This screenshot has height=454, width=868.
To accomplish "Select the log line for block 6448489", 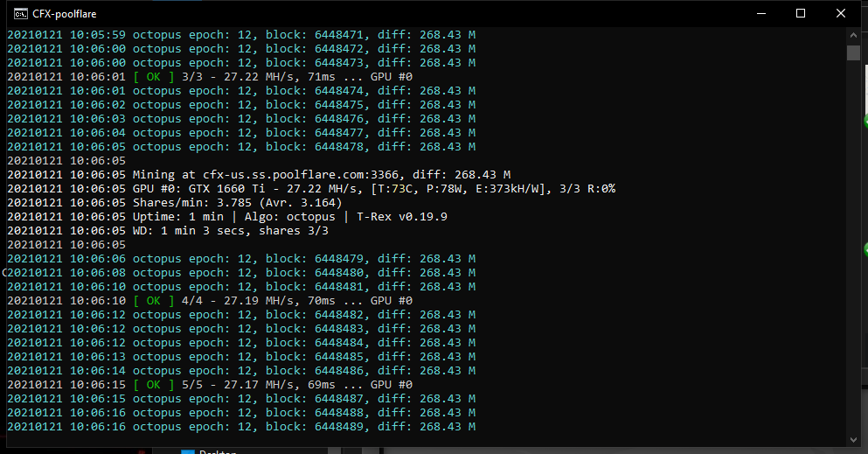I will [x=241, y=426].
